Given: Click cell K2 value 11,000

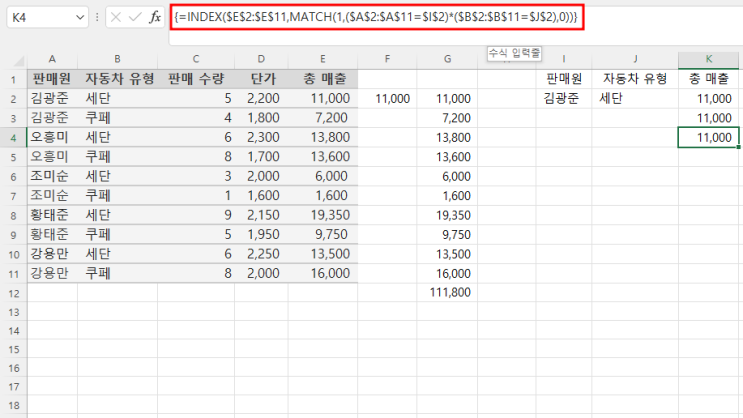Looking at the screenshot, I should tap(708, 99).
